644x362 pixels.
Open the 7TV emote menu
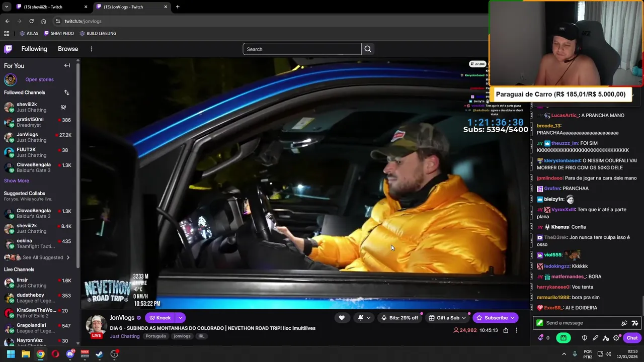tap(634, 323)
